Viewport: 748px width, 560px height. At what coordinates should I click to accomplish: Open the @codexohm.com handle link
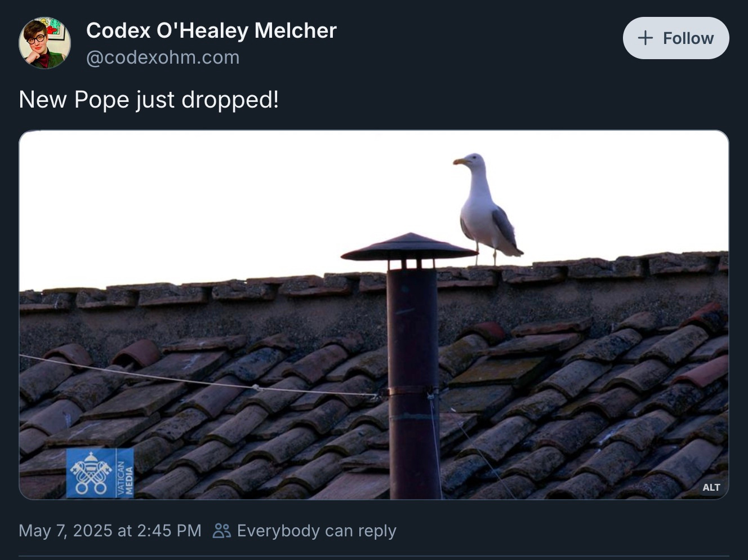(x=163, y=57)
